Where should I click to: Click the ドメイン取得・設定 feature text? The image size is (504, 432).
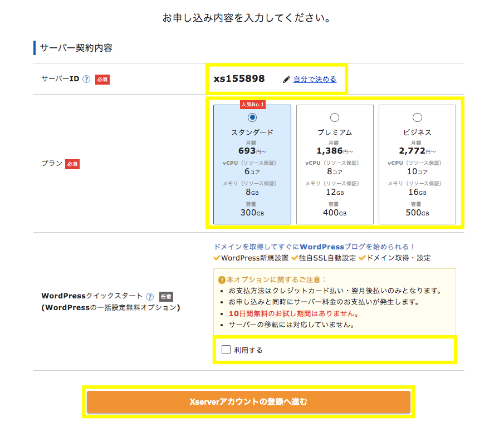[x=399, y=258]
